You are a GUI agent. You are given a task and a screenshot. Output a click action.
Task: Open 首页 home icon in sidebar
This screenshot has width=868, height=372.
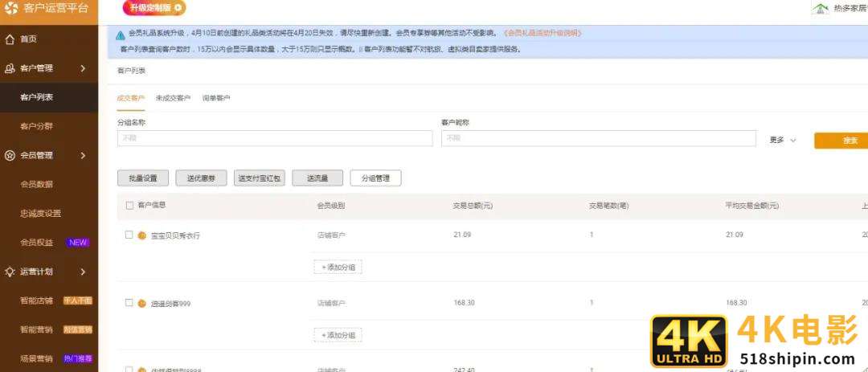[10, 39]
